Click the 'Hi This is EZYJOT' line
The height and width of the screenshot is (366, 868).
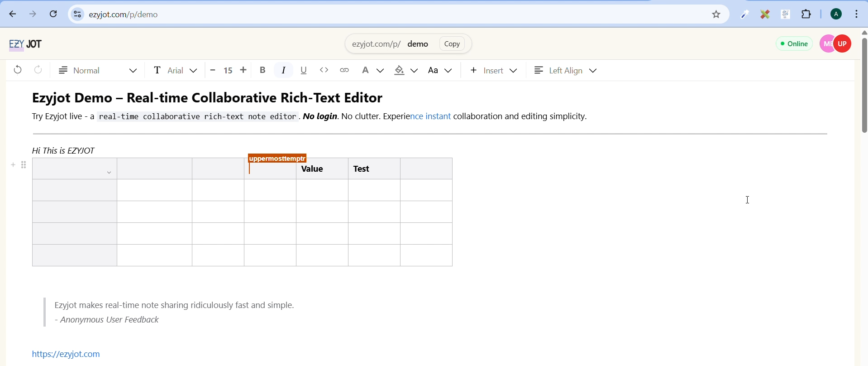(x=63, y=150)
